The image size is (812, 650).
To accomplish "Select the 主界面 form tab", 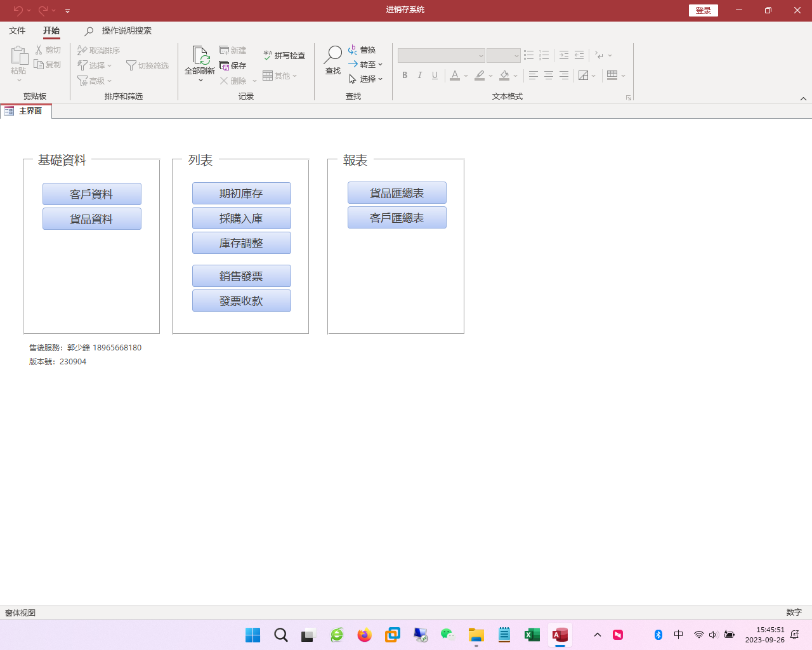I will click(26, 111).
